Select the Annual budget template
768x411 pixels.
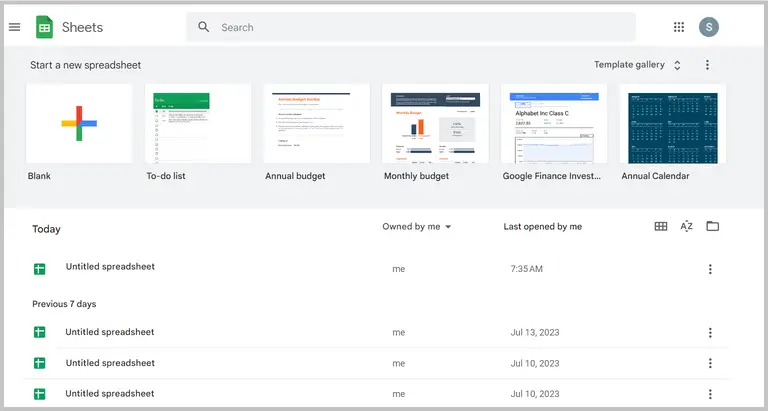317,123
